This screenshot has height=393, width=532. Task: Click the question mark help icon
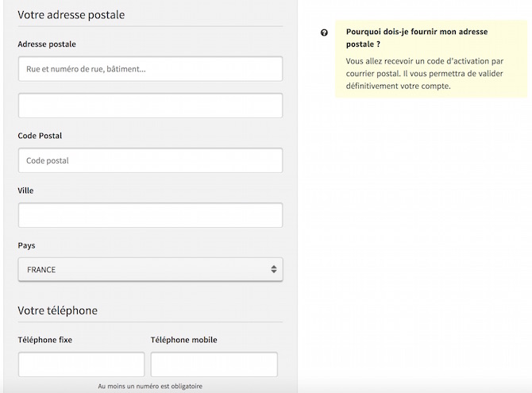pos(324,33)
